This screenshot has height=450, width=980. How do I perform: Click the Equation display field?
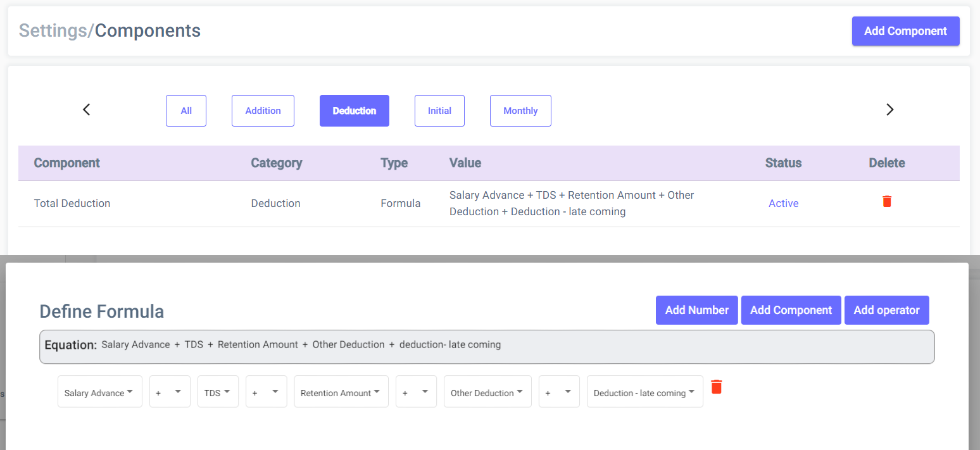[486, 346]
